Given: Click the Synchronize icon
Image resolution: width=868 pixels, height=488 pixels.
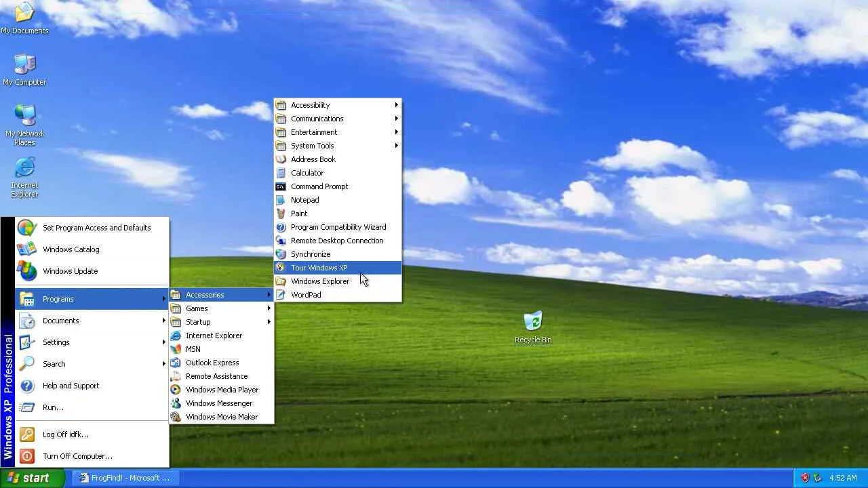Looking at the screenshot, I should [281, 254].
